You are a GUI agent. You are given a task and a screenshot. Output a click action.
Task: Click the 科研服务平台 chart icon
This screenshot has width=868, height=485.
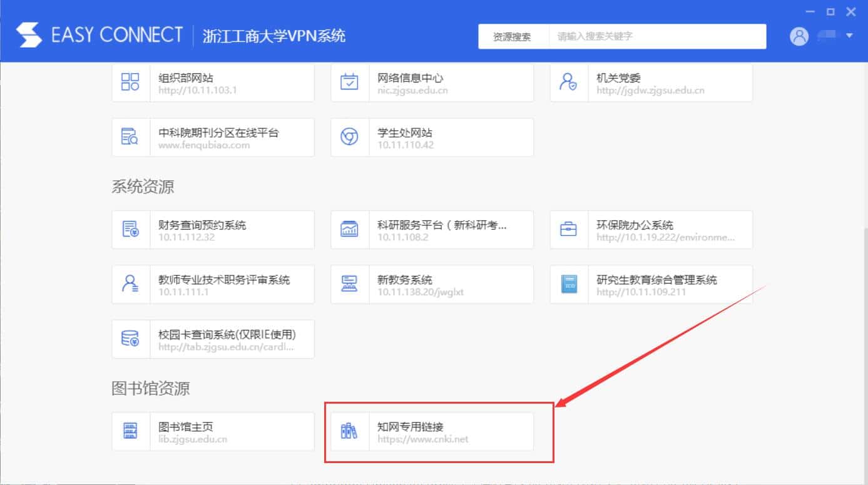click(349, 230)
